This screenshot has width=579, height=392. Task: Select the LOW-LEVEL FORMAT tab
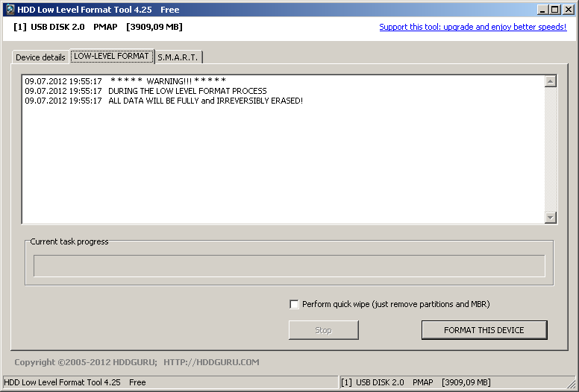[x=111, y=57]
